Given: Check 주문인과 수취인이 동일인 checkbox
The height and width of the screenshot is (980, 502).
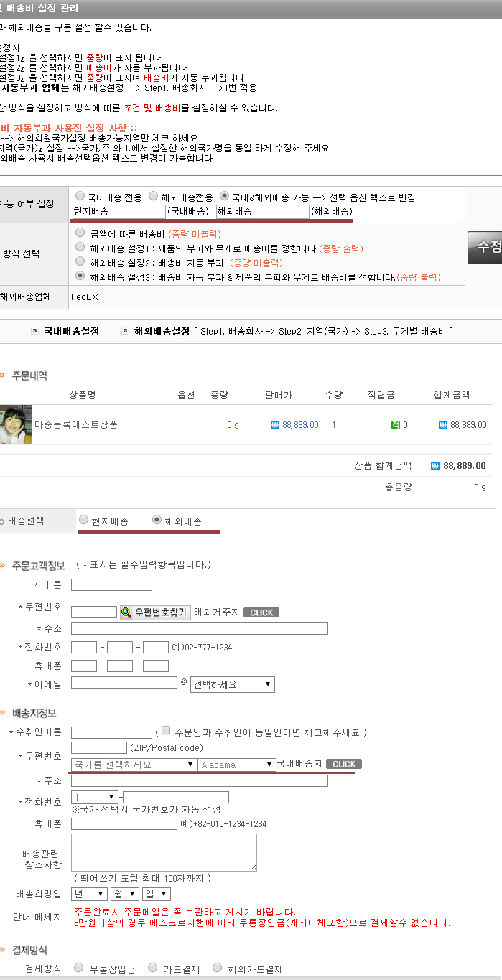Looking at the screenshot, I should tap(166, 731).
